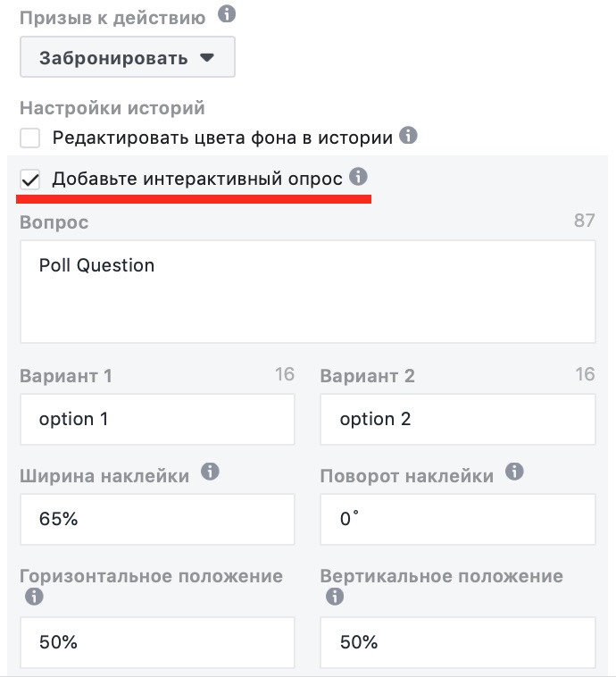Click info icon beside Поворот наклейки

click(x=514, y=472)
